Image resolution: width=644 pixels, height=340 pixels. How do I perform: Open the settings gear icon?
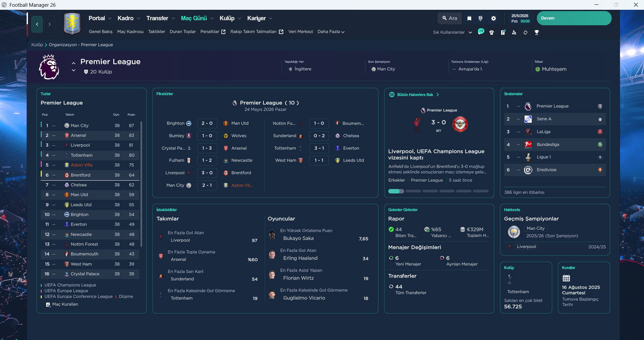coord(493,19)
